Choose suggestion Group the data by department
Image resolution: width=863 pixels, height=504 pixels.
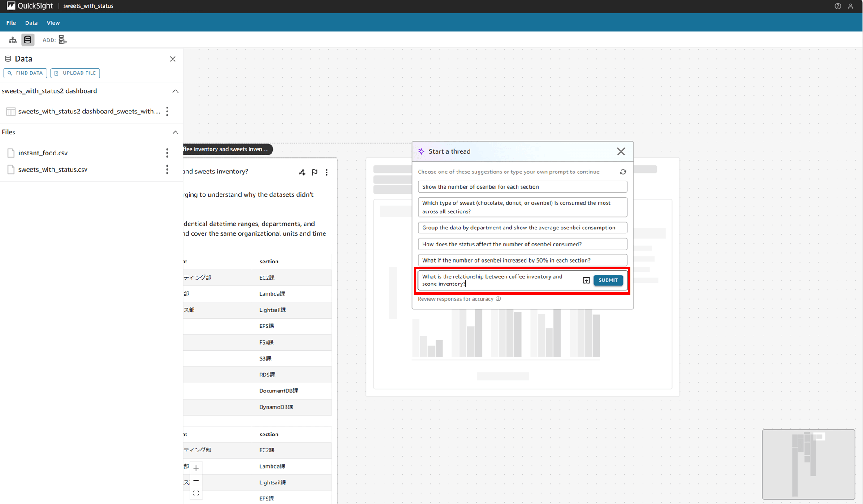click(522, 228)
